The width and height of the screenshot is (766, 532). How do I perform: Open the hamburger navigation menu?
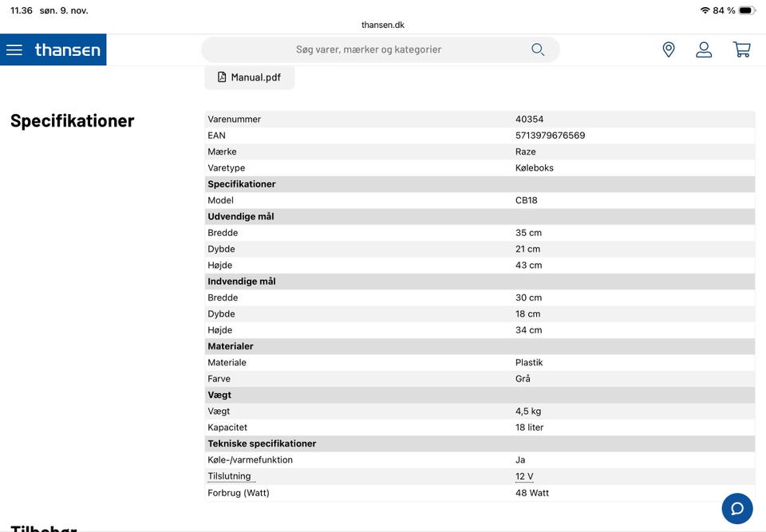coord(14,49)
